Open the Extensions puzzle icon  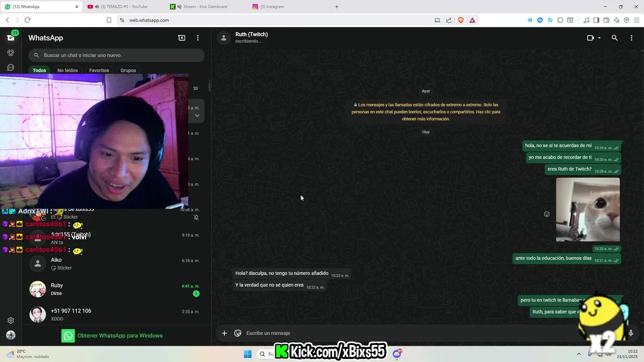coord(560,20)
